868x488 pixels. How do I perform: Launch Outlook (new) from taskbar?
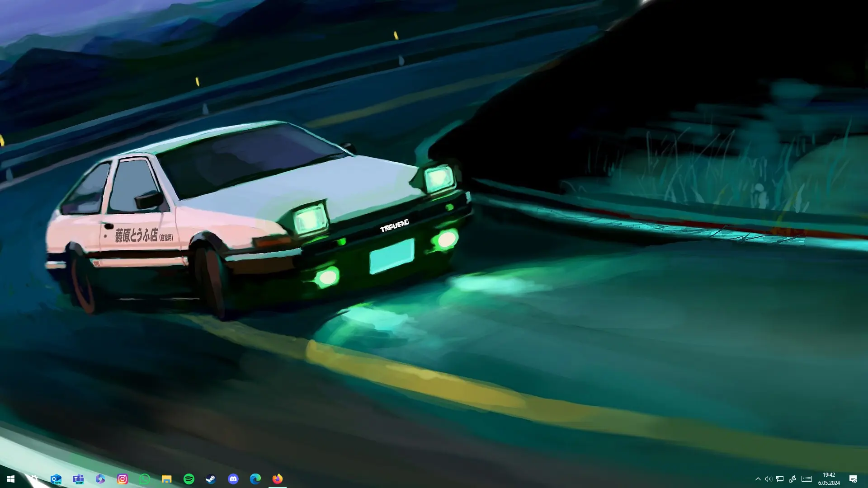coord(56,479)
